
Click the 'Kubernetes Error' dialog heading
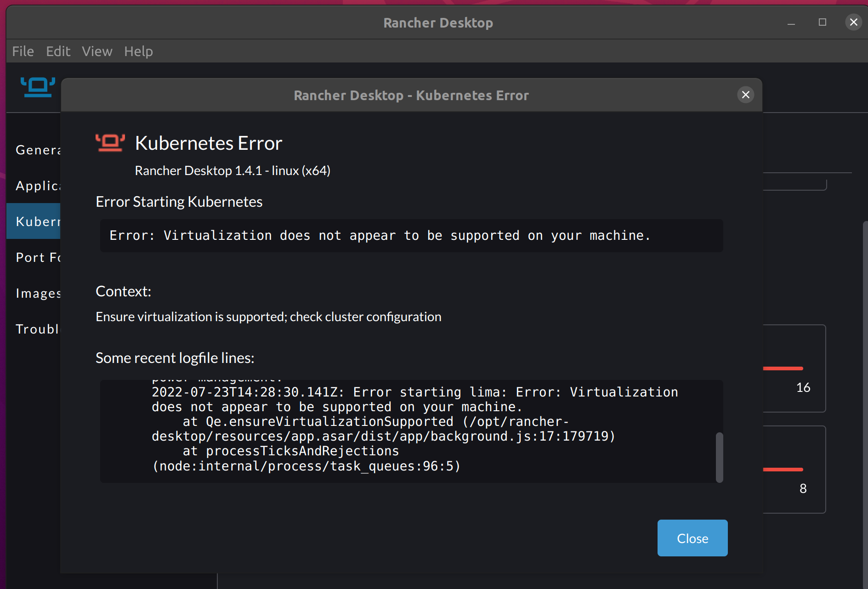point(209,143)
